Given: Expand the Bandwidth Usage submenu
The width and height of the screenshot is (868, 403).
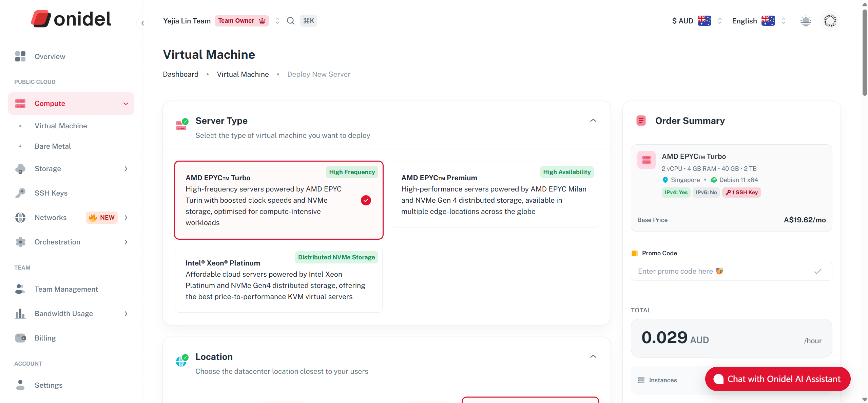Looking at the screenshot, I should click(126, 314).
